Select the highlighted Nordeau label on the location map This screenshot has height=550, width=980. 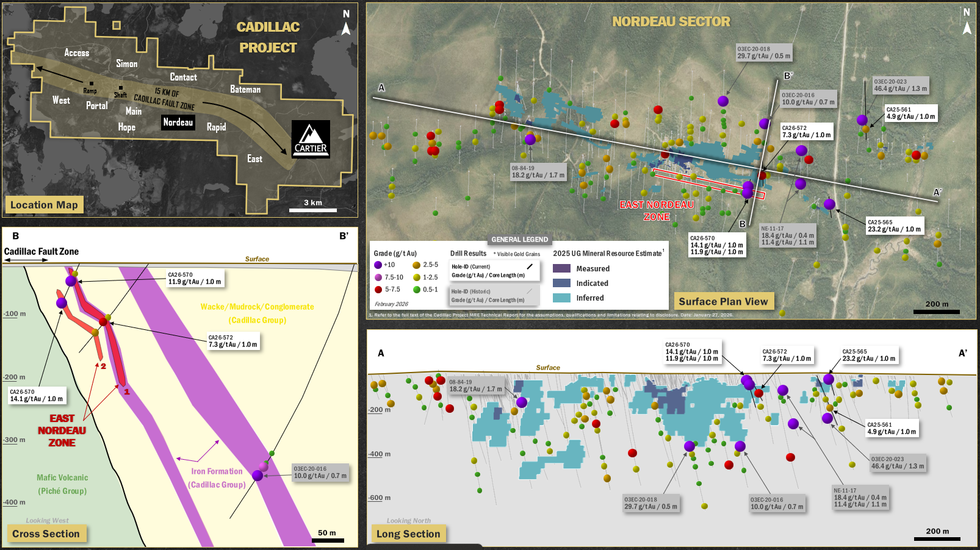(x=178, y=123)
